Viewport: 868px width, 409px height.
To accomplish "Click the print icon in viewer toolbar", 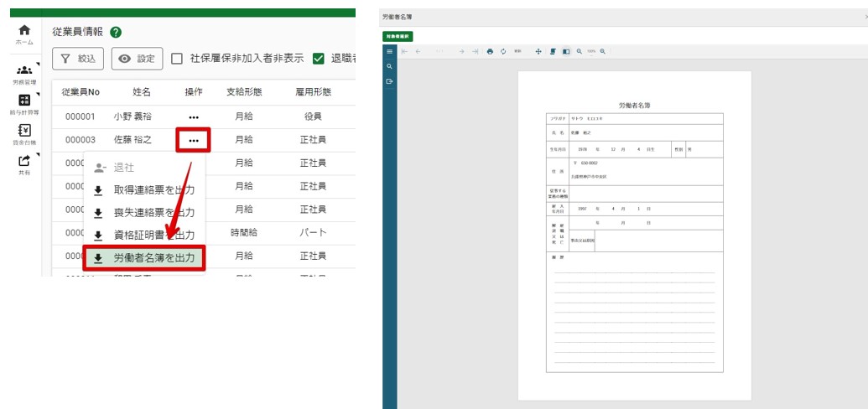I will (x=490, y=51).
